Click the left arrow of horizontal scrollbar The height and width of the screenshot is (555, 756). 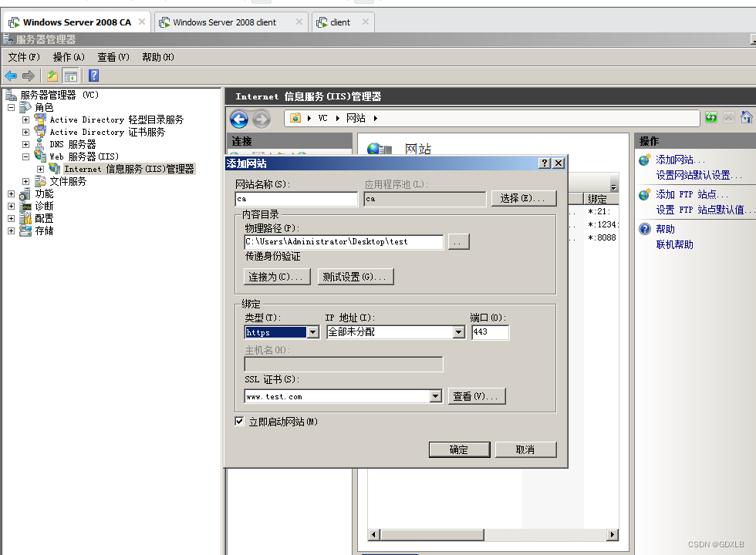tap(374, 534)
